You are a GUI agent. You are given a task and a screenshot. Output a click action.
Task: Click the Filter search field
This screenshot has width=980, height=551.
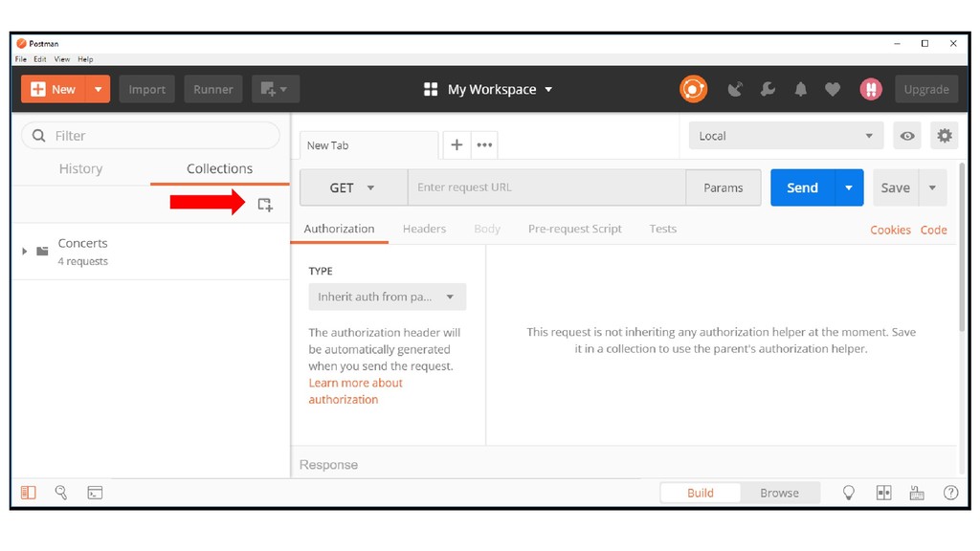[x=150, y=136]
